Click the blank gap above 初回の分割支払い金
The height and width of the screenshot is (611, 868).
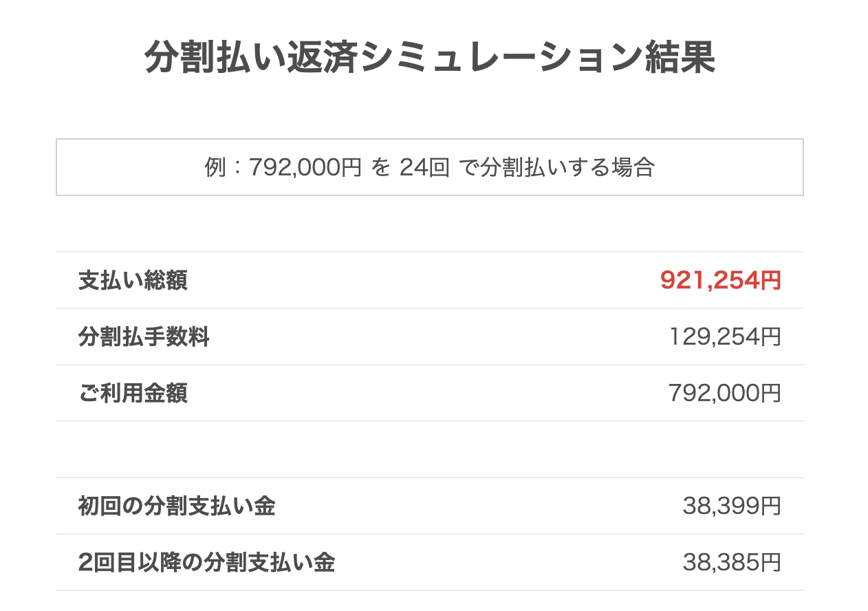coord(430,449)
